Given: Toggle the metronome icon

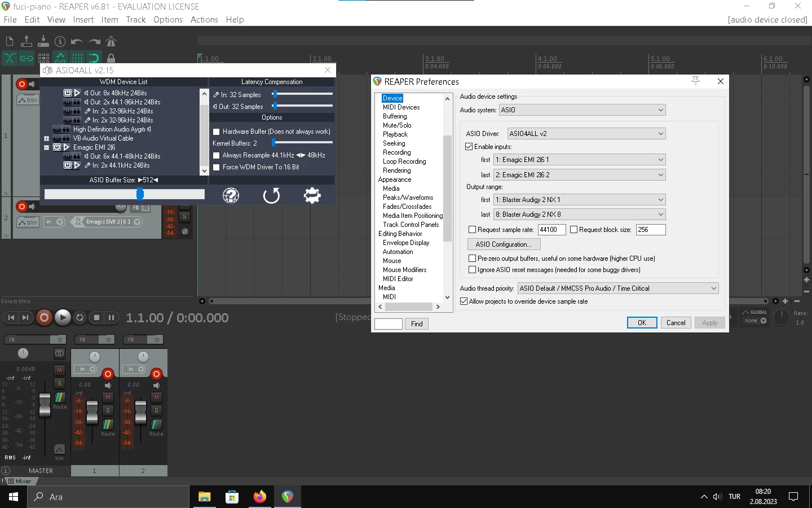Looking at the screenshot, I should pyautogui.click(x=111, y=41).
